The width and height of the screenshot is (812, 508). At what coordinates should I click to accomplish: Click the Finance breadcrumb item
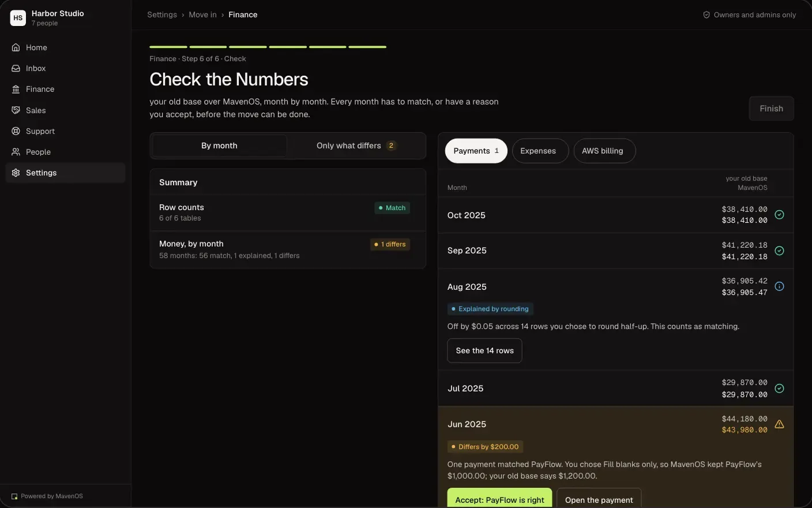[243, 15]
